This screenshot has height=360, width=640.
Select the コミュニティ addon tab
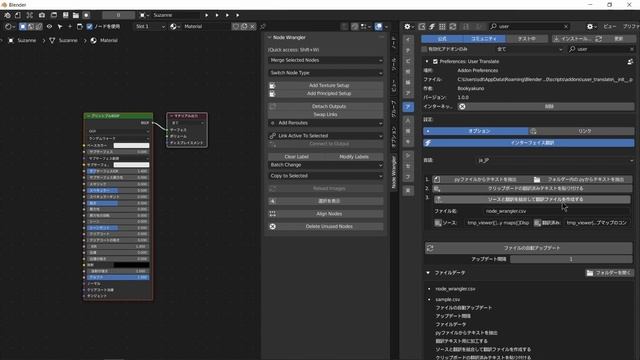tap(484, 39)
